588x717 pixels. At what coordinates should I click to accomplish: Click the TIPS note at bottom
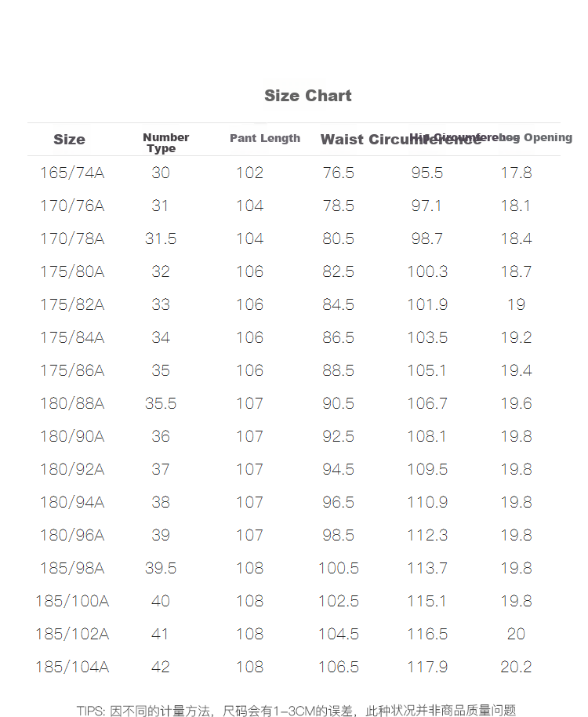(x=296, y=711)
